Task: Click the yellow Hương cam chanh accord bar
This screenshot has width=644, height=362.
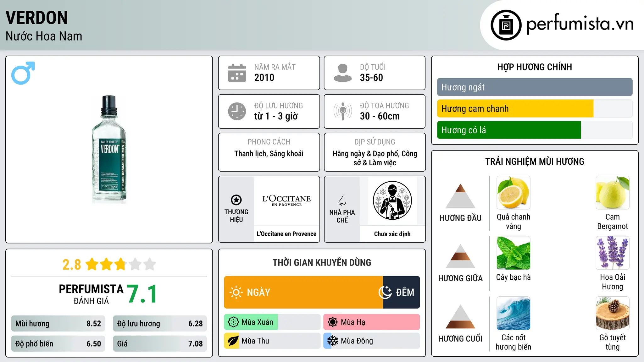Action: pyautogui.click(x=515, y=108)
